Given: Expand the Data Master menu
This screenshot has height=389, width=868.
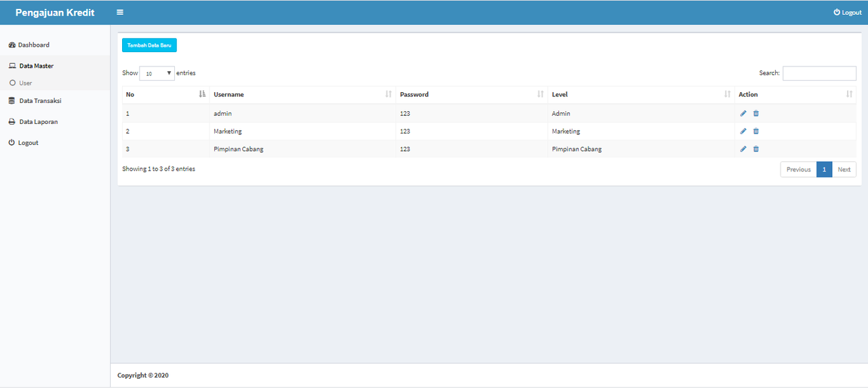Looking at the screenshot, I should click(x=55, y=66).
